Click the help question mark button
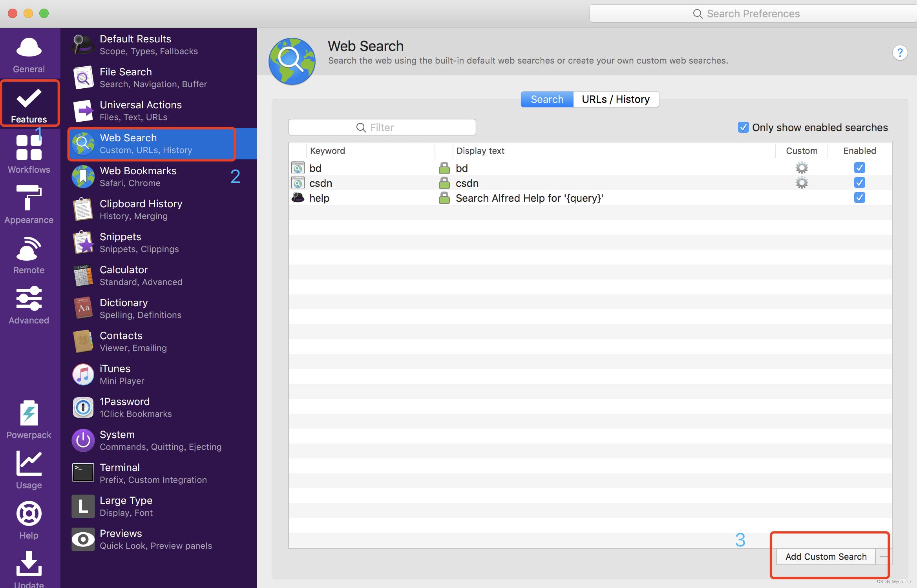The height and width of the screenshot is (588, 917). pyautogui.click(x=900, y=53)
